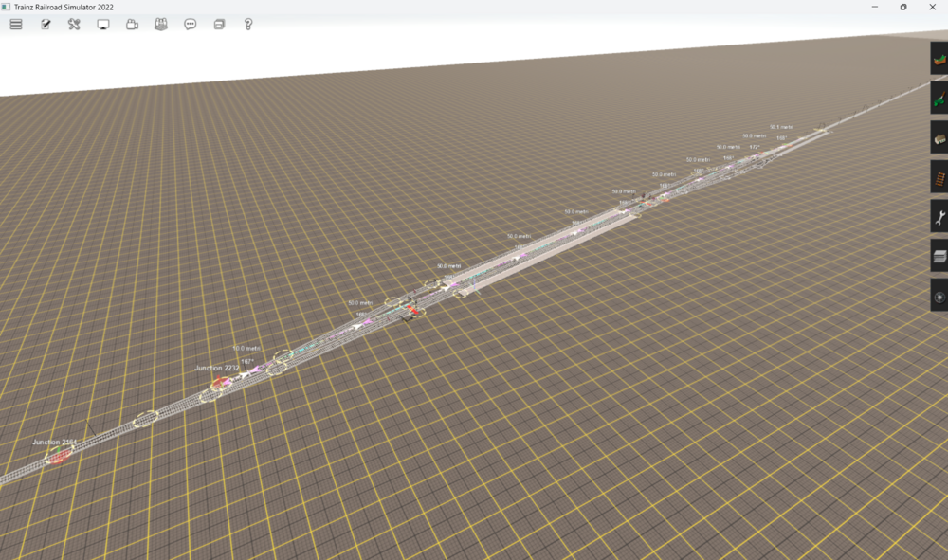The width and height of the screenshot is (948, 560).
Task: Open the Objects building tab
Action: [x=939, y=137]
